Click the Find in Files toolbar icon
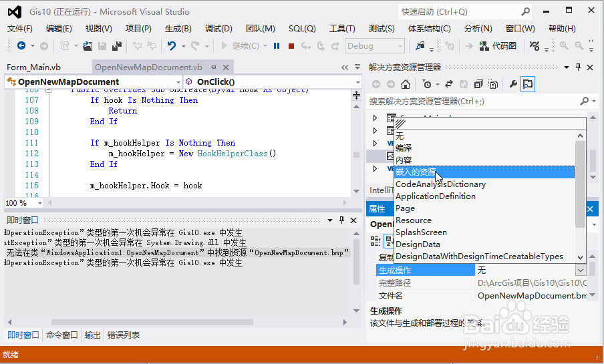This screenshot has width=604, height=364. (420, 46)
